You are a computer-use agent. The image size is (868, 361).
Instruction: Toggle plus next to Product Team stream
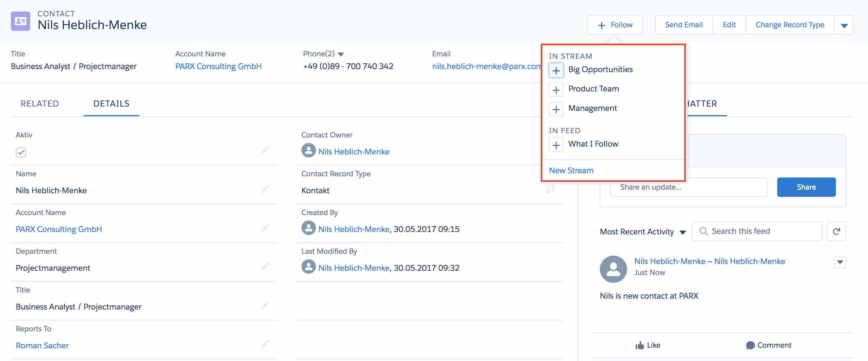click(x=556, y=90)
